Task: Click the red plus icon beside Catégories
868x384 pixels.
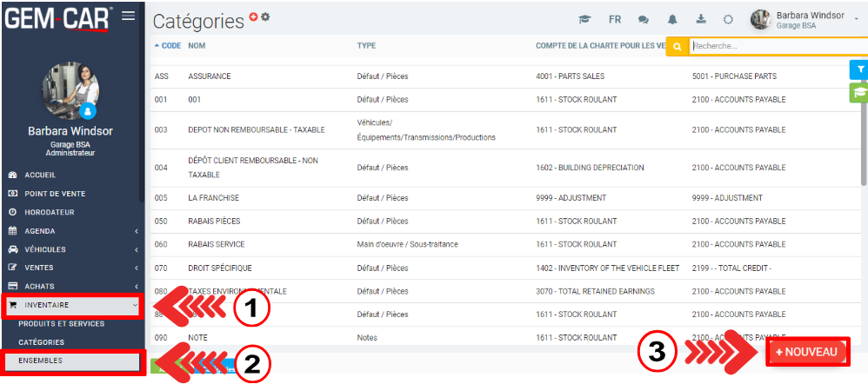Action: (x=254, y=17)
